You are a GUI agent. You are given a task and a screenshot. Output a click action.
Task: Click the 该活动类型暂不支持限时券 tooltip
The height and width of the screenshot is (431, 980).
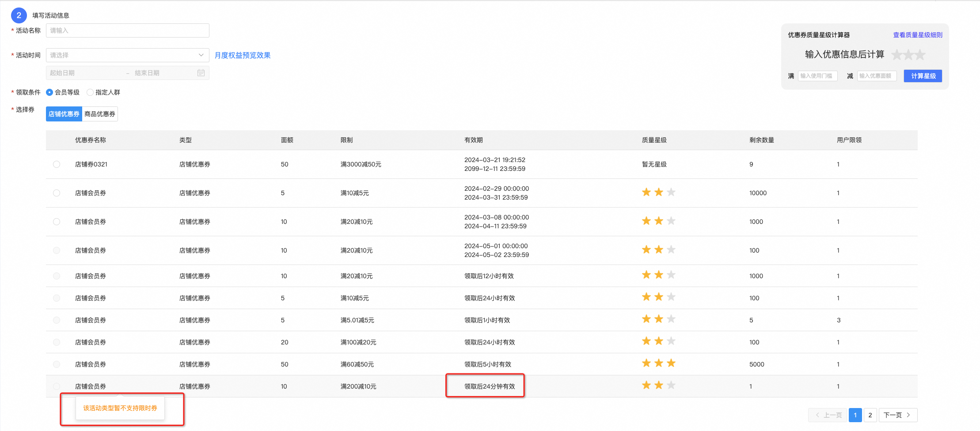pos(120,408)
